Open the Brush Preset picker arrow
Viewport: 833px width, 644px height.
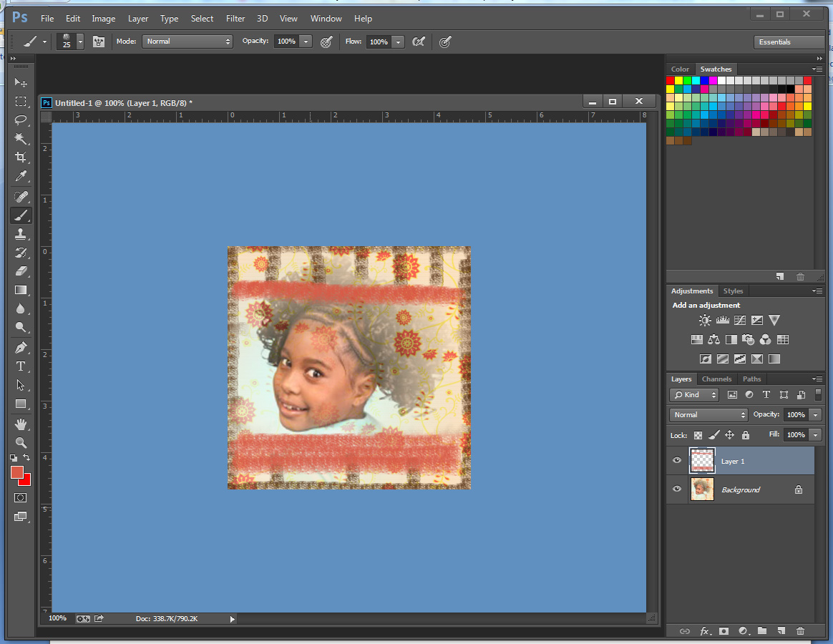[x=80, y=42]
